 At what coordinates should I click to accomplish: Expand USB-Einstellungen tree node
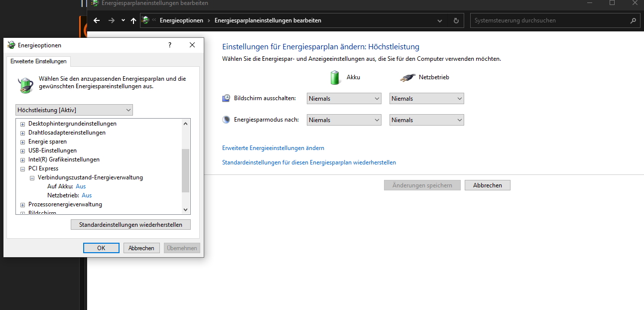[x=23, y=151]
